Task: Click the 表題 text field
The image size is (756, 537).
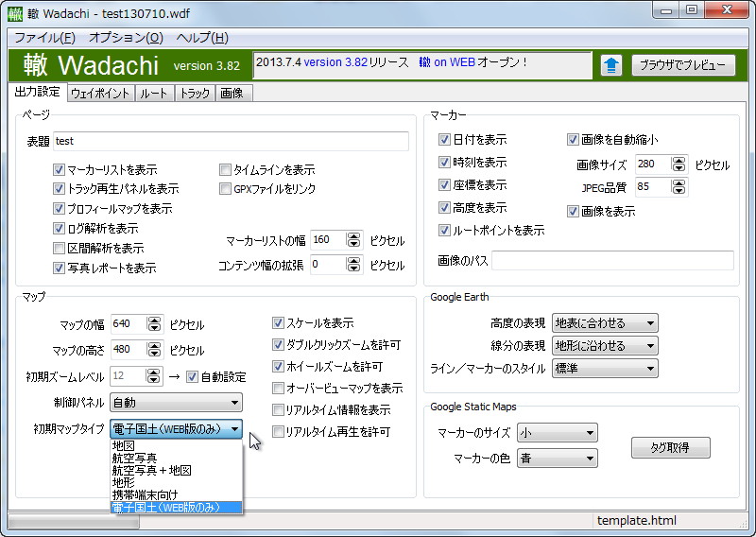Action: point(231,141)
